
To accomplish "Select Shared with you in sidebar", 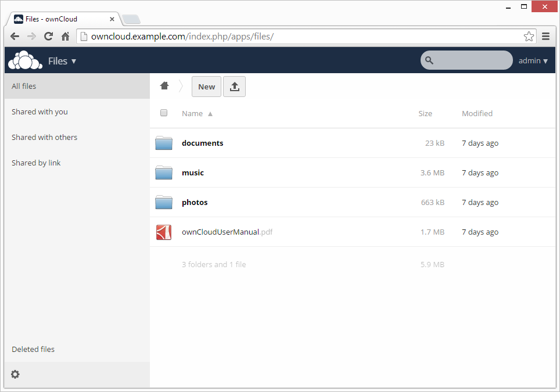I will tap(40, 112).
